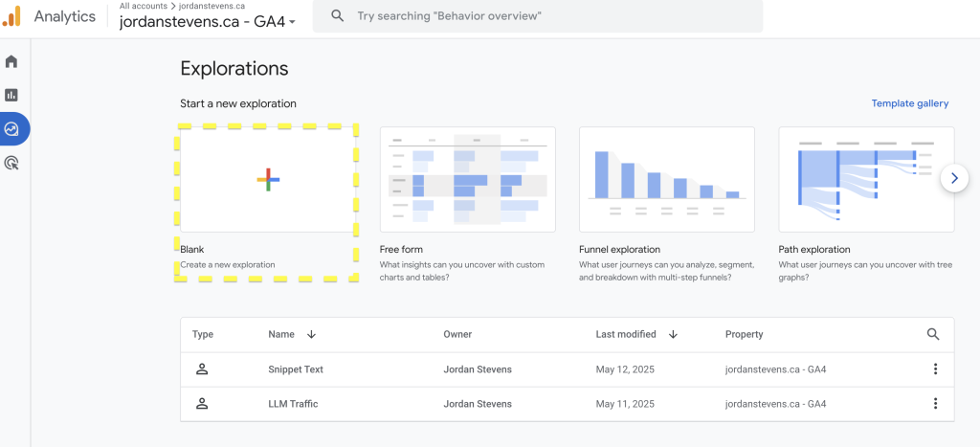Open more options for Snippet Text row
980x447 pixels.
click(935, 369)
